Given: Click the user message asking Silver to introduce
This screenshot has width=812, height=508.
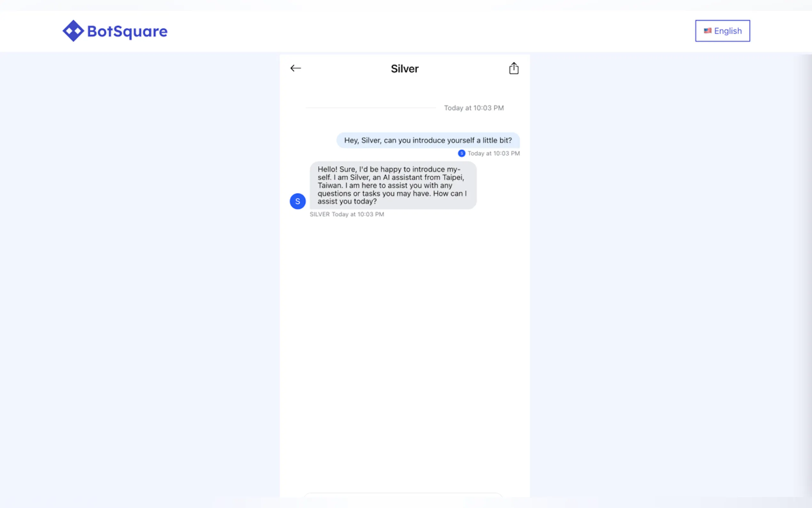Looking at the screenshot, I should coord(428,140).
